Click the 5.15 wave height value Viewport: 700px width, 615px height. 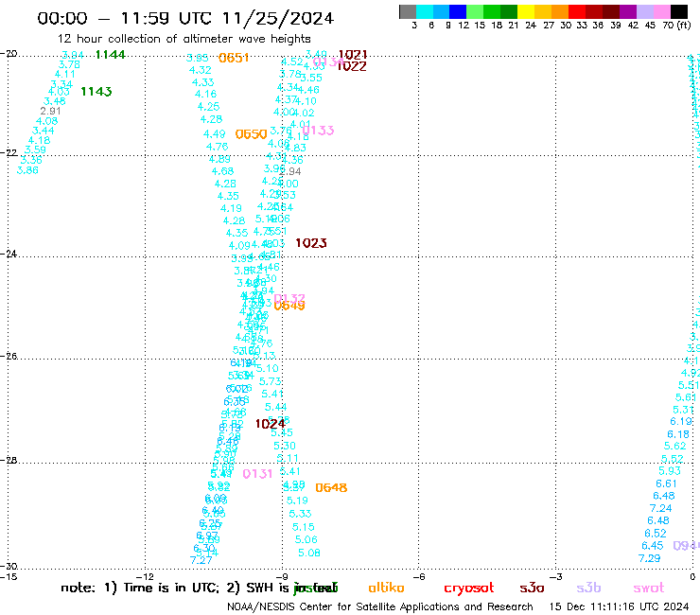303,527
